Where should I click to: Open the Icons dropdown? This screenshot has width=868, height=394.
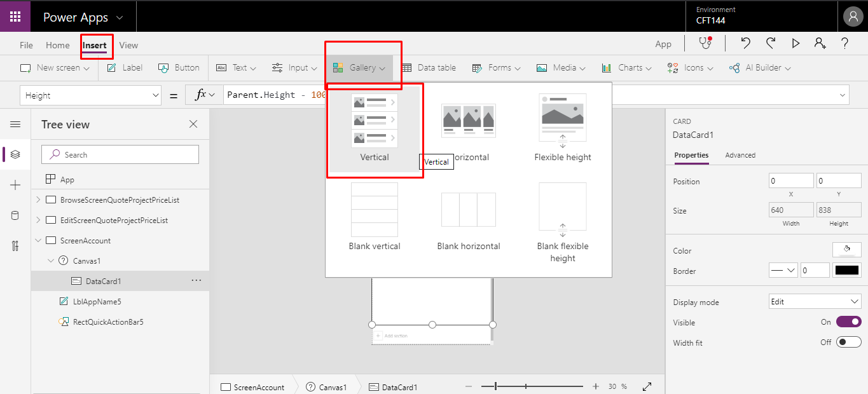click(690, 67)
